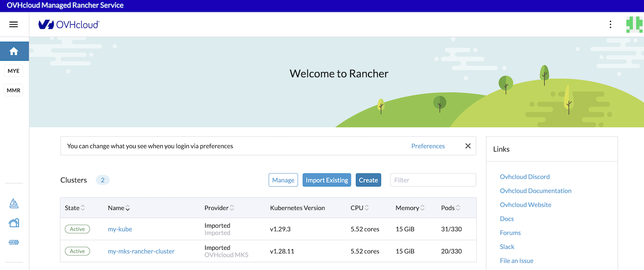Open Preferences from the login banner

pos(428,146)
